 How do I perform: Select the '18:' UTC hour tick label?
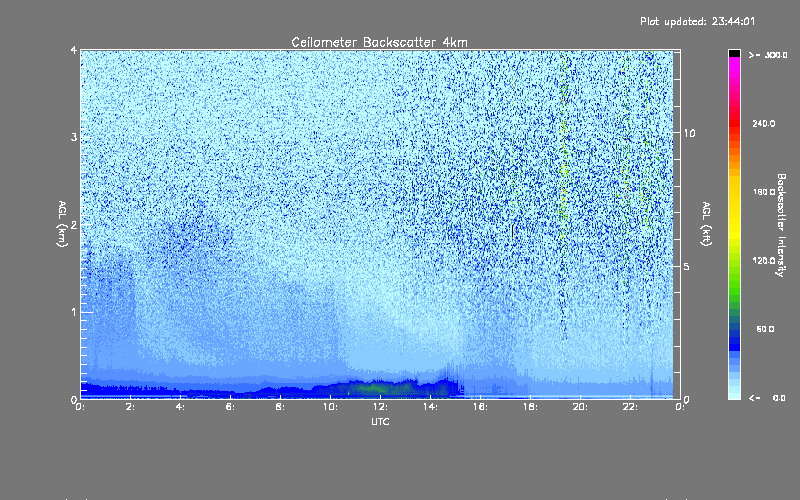(530, 407)
